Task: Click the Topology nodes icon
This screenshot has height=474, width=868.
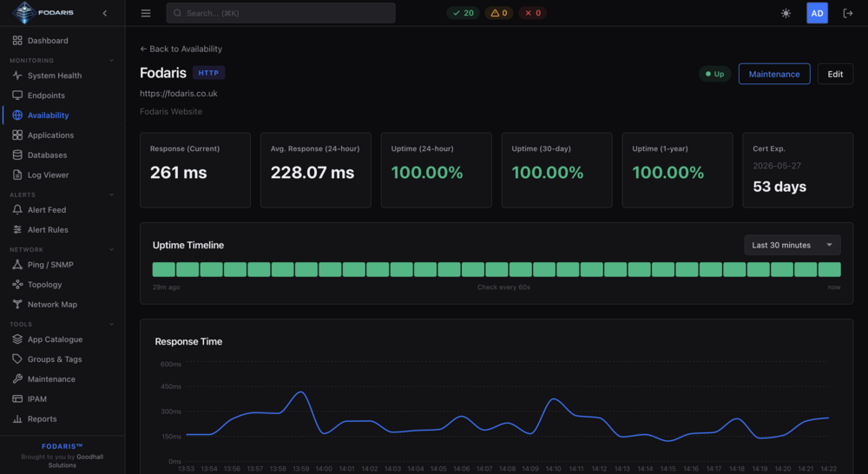Action: pos(17,285)
